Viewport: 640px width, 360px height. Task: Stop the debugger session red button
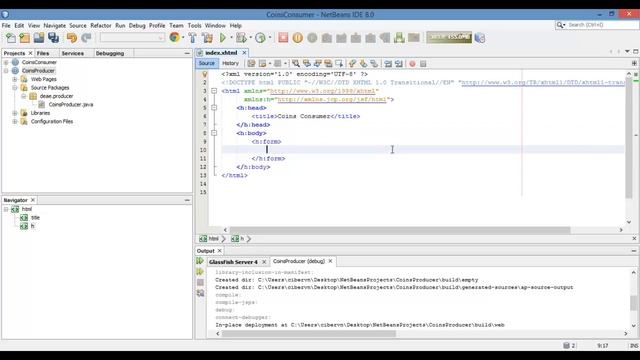point(283,38)
